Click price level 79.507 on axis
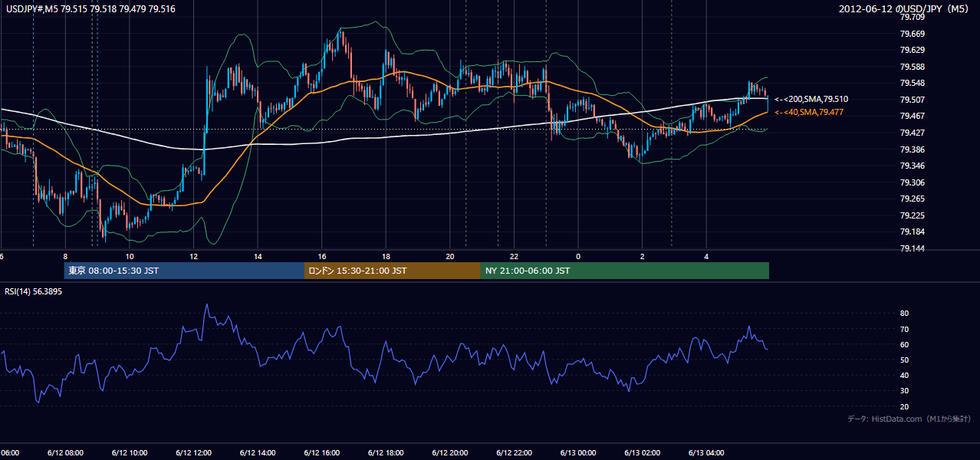 (x=913, y=100)
